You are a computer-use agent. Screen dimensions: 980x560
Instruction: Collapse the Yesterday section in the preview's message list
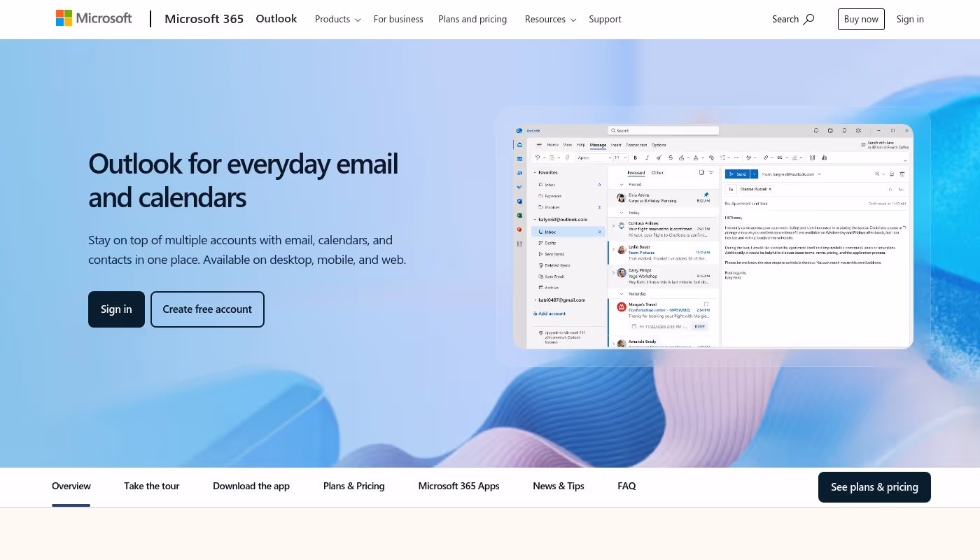pos(622,294)
